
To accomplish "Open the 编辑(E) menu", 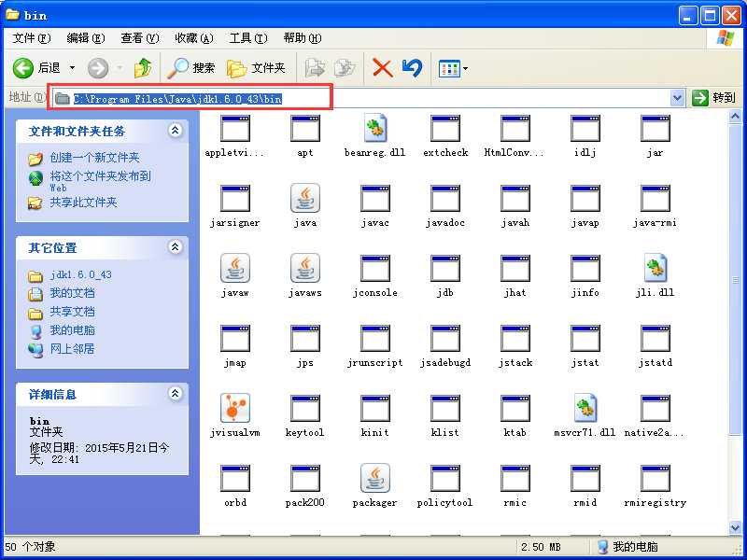I will pyautogui.click(x=86, y=37).
